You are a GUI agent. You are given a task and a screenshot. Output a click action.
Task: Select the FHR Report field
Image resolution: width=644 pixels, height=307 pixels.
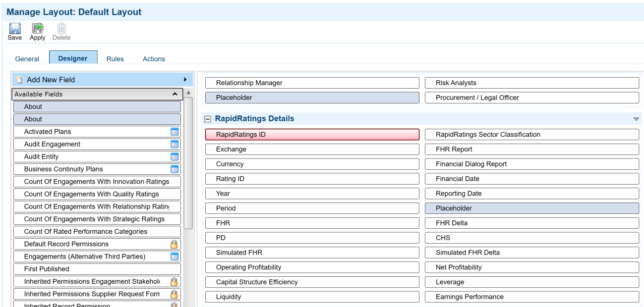click(x=532, y=150)
